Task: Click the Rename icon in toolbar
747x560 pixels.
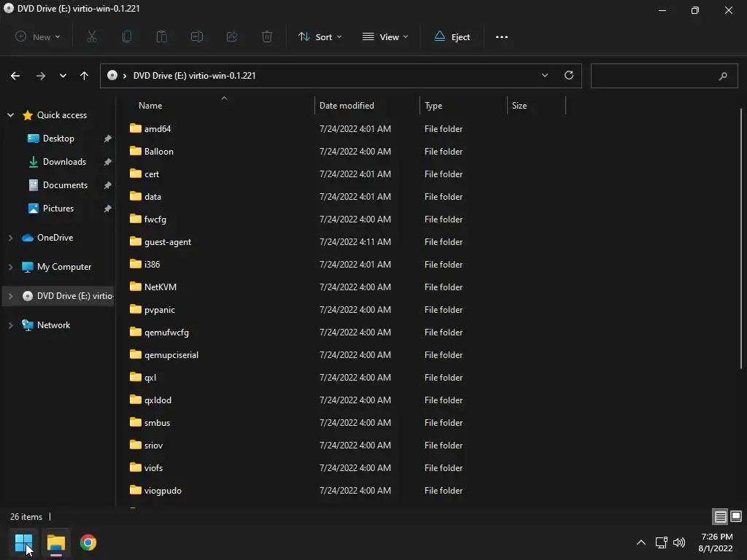Action: [x=197, y=36]
